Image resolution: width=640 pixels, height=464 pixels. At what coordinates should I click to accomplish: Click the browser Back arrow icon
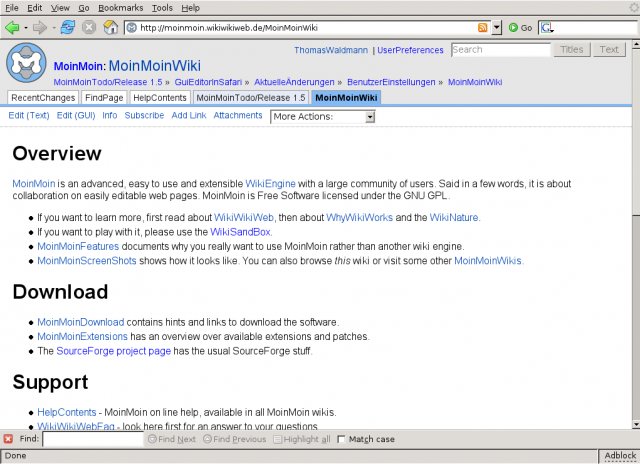click(12, 27)
